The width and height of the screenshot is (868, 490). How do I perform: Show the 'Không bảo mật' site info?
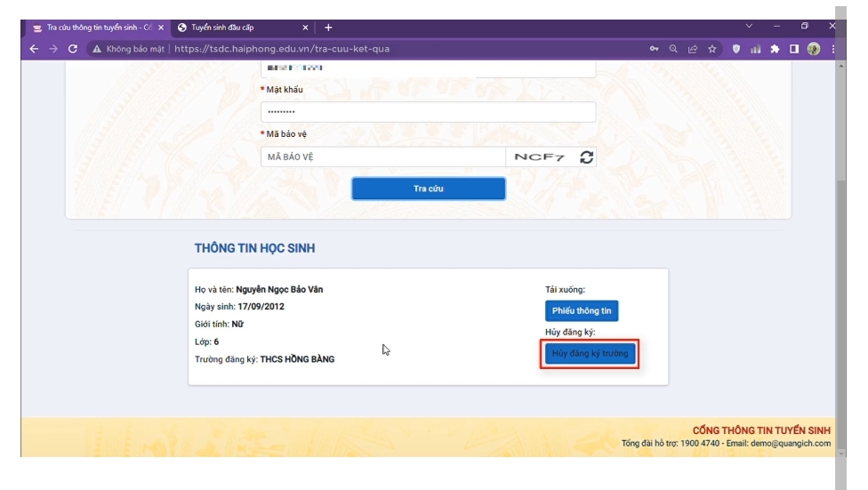[129, 49]
